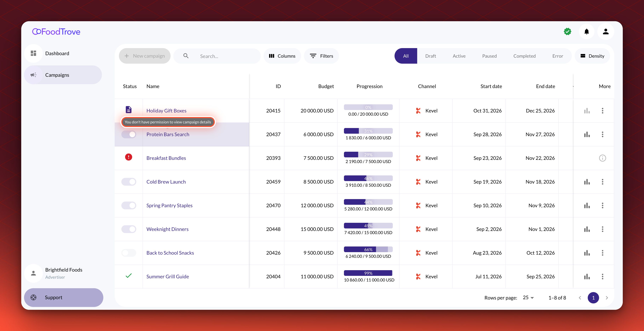Open stats chart for Holiday Gift Boxes
644x331 pixels.
point(587,111)
